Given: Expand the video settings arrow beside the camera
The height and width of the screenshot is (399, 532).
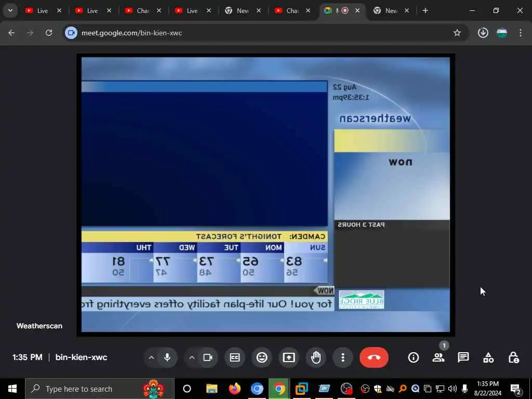Looking at the screenshot, I should [192, 357].
